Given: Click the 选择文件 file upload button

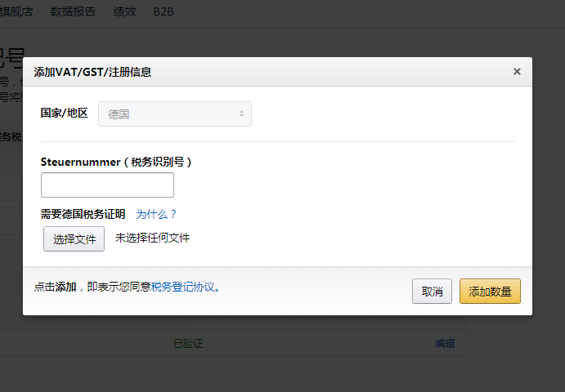Looking at the screenshot, I should pos(74,238).
